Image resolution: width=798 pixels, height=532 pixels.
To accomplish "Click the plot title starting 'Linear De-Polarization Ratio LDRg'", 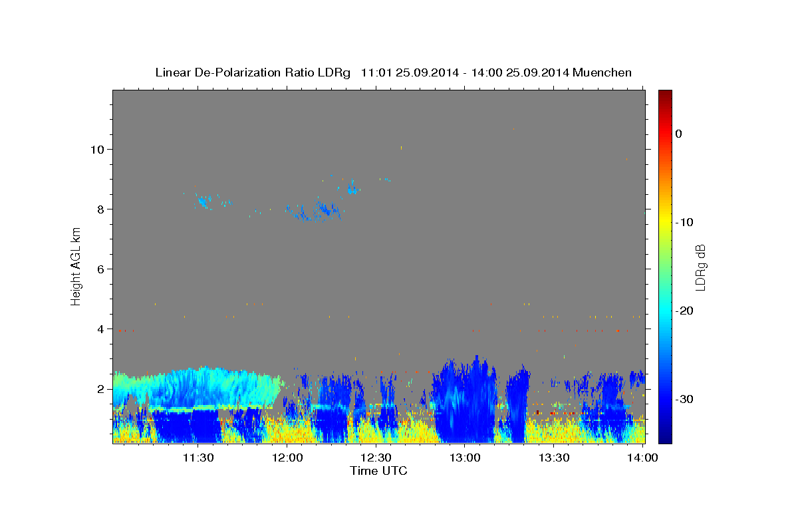I will coord(393,72).
